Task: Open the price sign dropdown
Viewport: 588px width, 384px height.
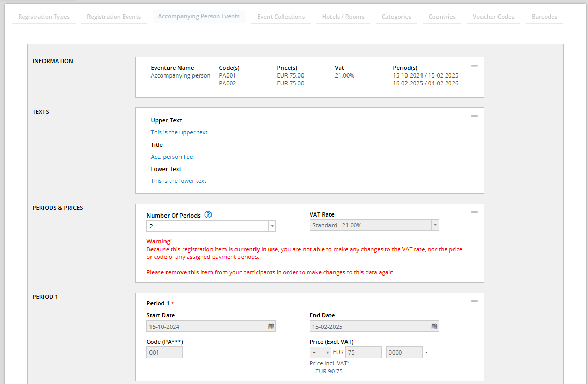Action: (327, 352)
